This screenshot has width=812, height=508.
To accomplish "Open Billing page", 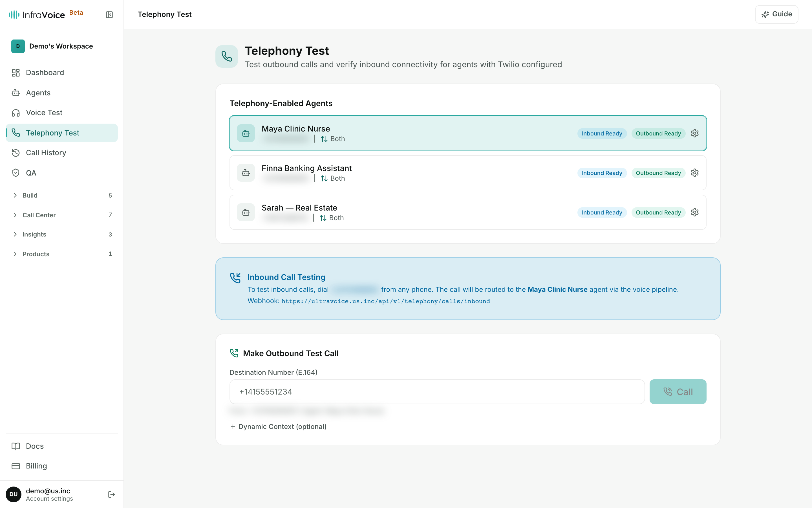I will click(x=62, y=466).
